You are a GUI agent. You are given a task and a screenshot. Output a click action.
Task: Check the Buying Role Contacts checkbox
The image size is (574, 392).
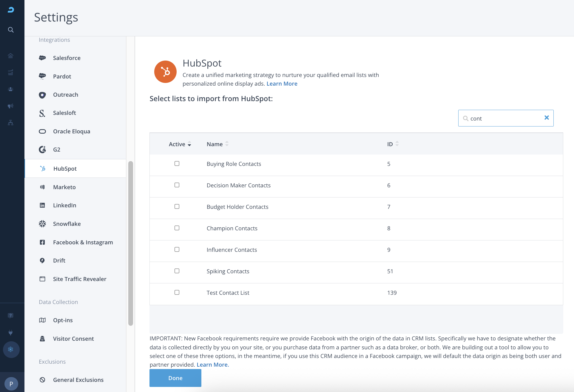pyautogui.click(x=177, y=163)
